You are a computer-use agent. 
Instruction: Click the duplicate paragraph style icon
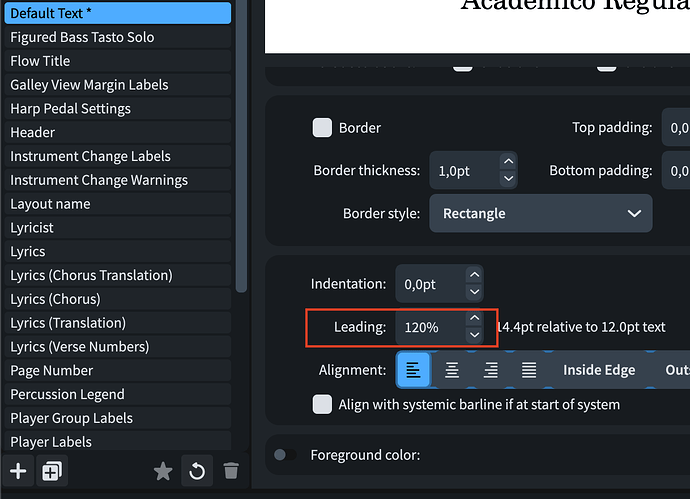point(52,471)
